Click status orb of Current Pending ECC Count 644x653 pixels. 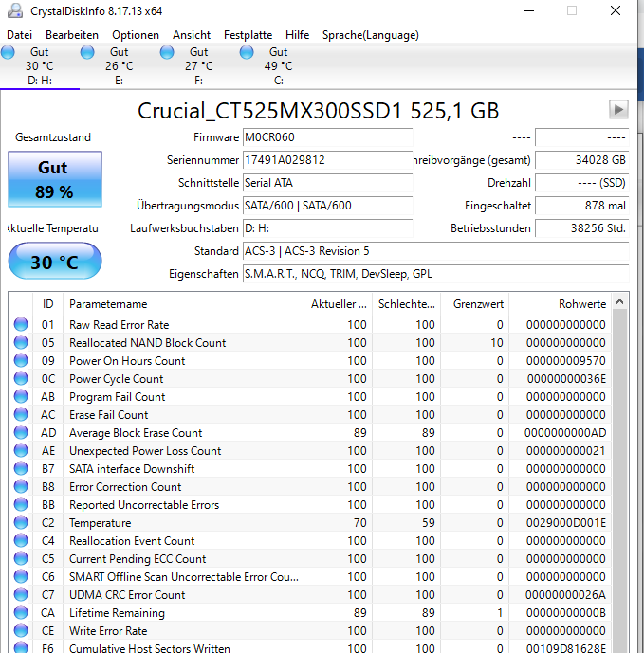(x=21, y=558)
